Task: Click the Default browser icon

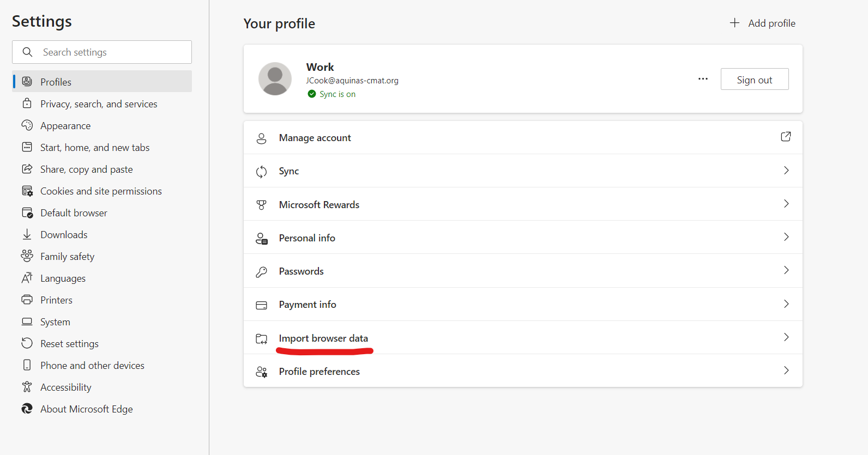Action: (27, 213)
